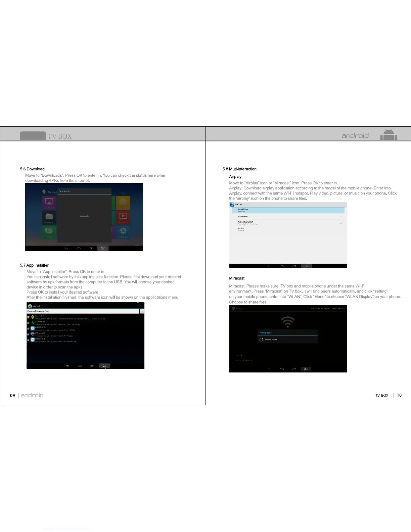Tap the highlighted screenshot icon in App Installer nav bar
The height and width of the screenshot is (532, 411).
tap(104, 366)
